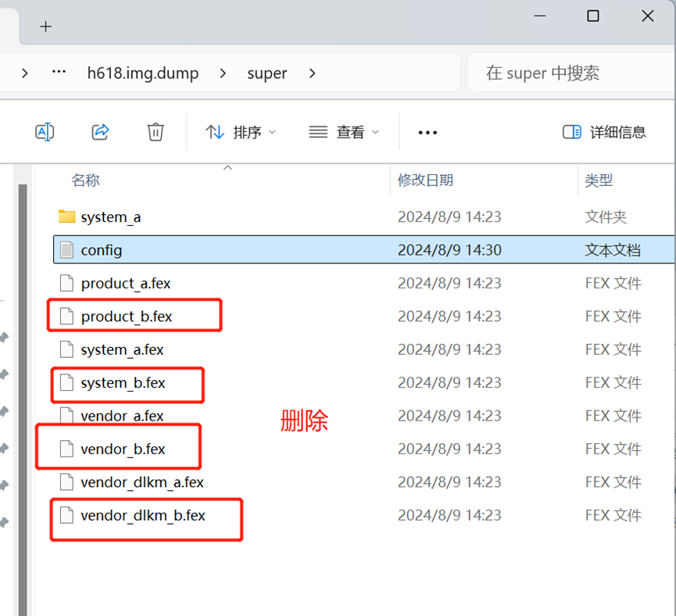Expand breadcrumb ellipsis for hidden path

pos(59,73)
